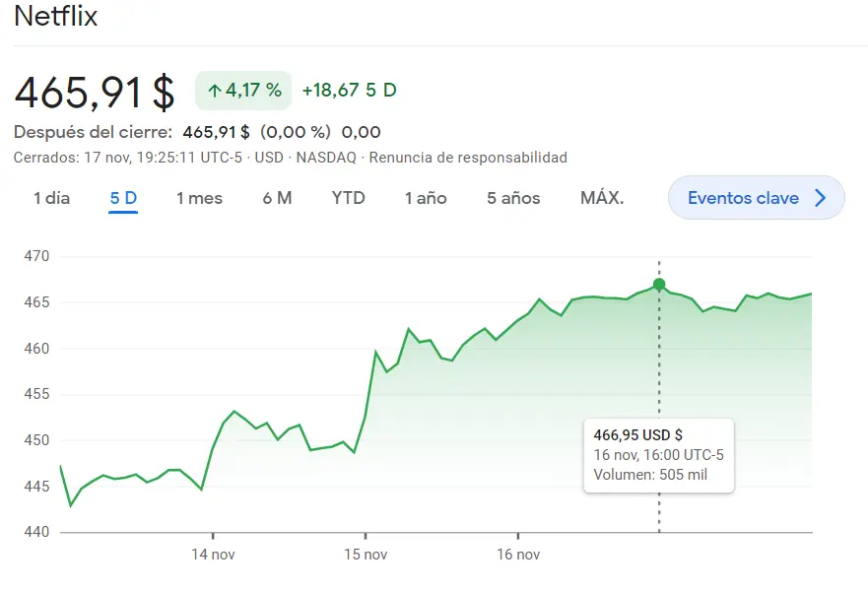
Task: Switch to the YTD view
Action: 347,197
